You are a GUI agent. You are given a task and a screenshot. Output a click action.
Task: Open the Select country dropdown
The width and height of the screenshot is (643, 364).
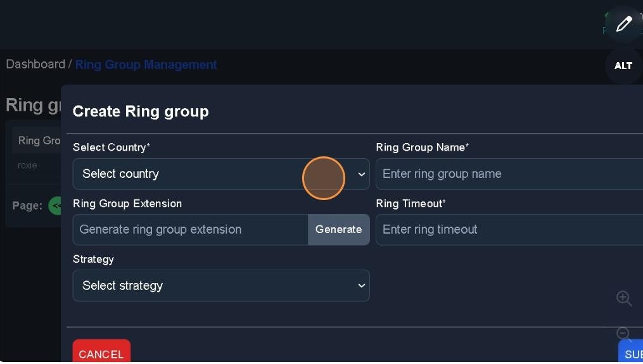[x=220, y=174]
